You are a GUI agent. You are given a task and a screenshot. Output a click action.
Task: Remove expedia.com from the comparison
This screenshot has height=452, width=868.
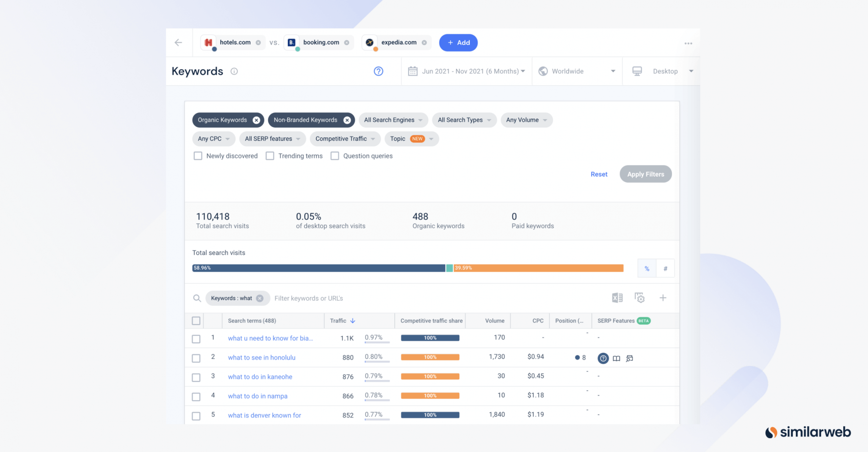pyautogui.click(x=424, y=42)
